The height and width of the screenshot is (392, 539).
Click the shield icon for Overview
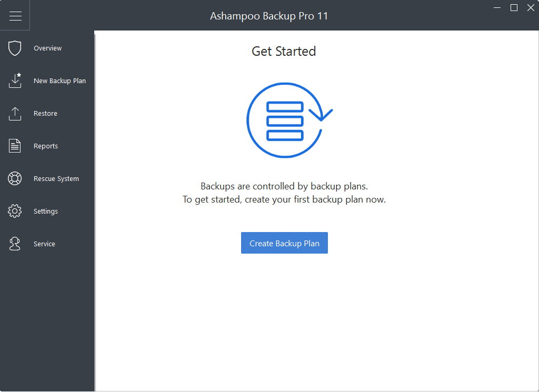pos(15,48)
